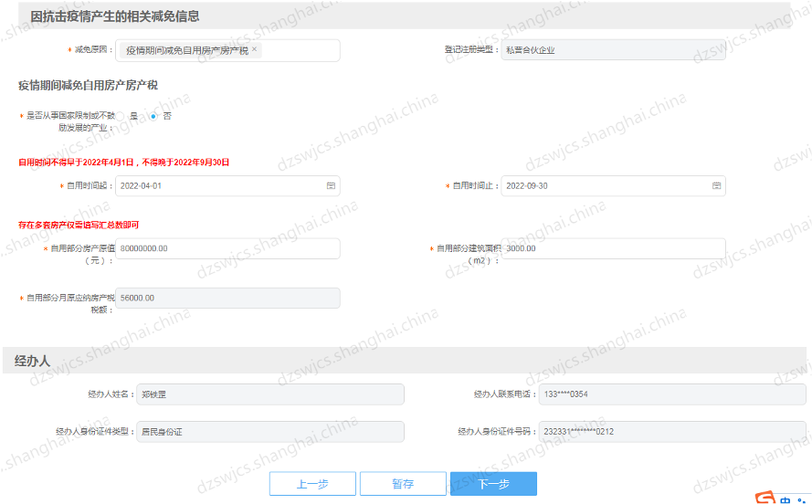
Task: Click the heading 因抗击疫情产生的相关减免信息
Action: (115, 16)
